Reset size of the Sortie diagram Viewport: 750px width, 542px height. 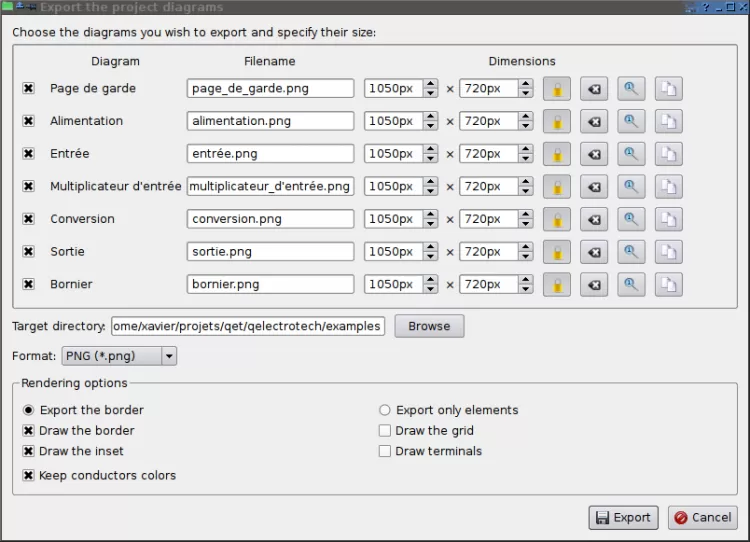click(594, 252)
